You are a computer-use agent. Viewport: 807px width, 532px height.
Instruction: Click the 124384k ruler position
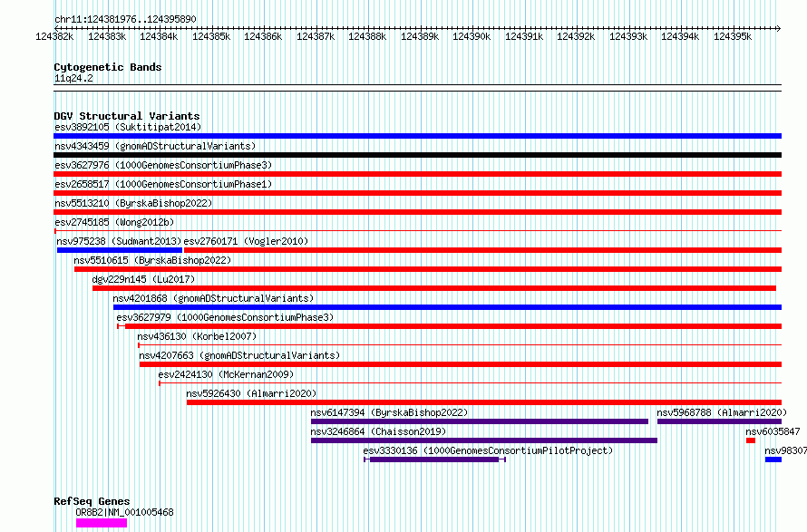(x=159, y=36)
